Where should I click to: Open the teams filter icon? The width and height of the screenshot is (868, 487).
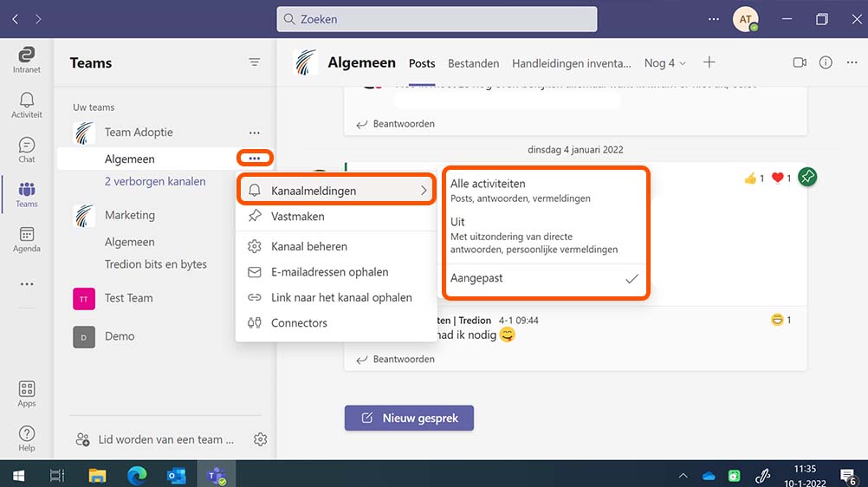(x=254, y=62)
